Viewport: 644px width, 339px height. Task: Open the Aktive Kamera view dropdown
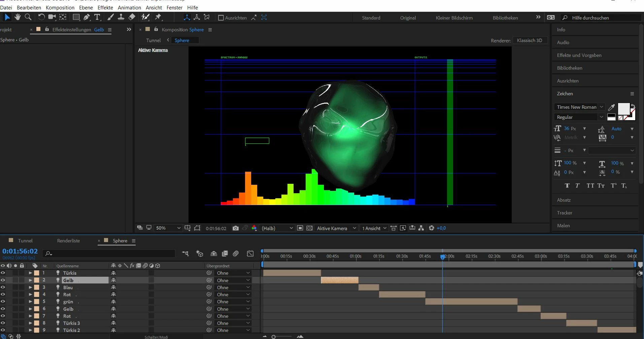[336, 228]
